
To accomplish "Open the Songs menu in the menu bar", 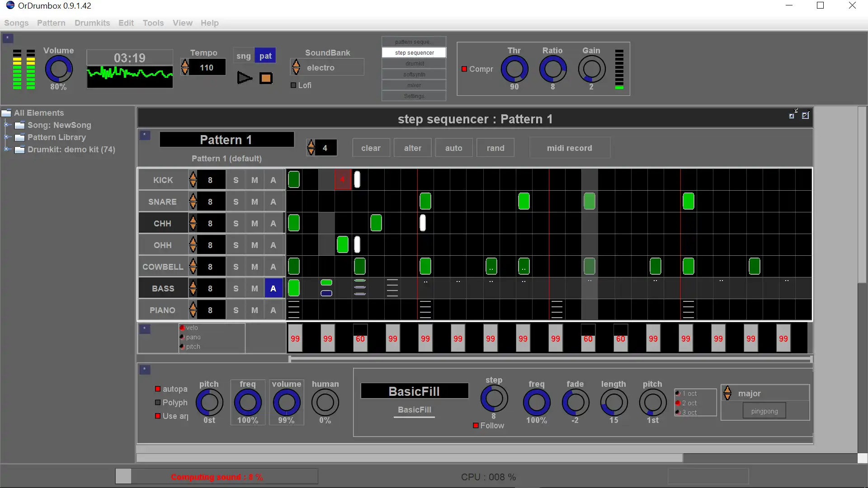I will (x=16, y=23).
